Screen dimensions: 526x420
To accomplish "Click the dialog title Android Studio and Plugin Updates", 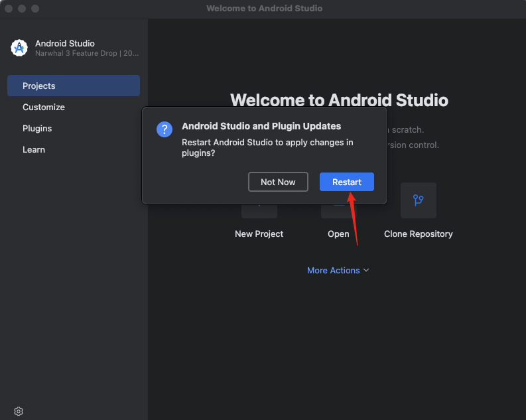I will [x=261, y=126].
